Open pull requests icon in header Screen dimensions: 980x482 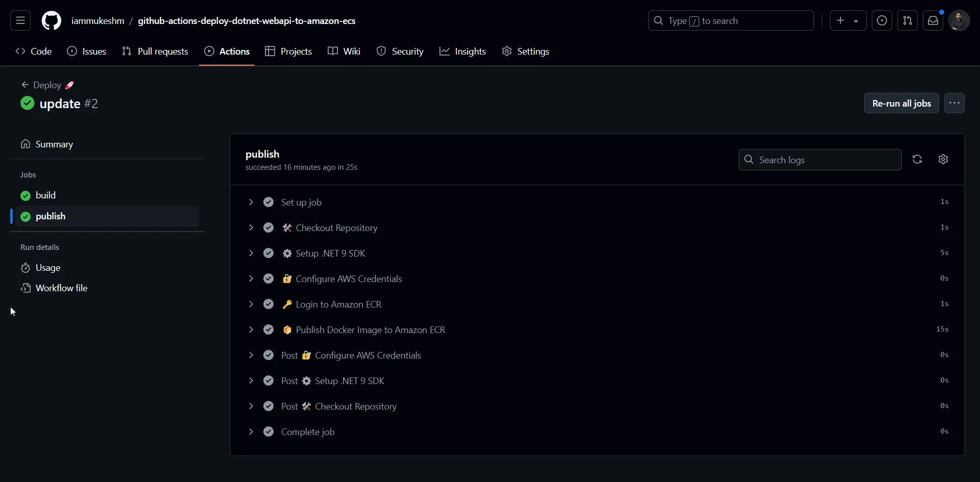pos(908,21)
